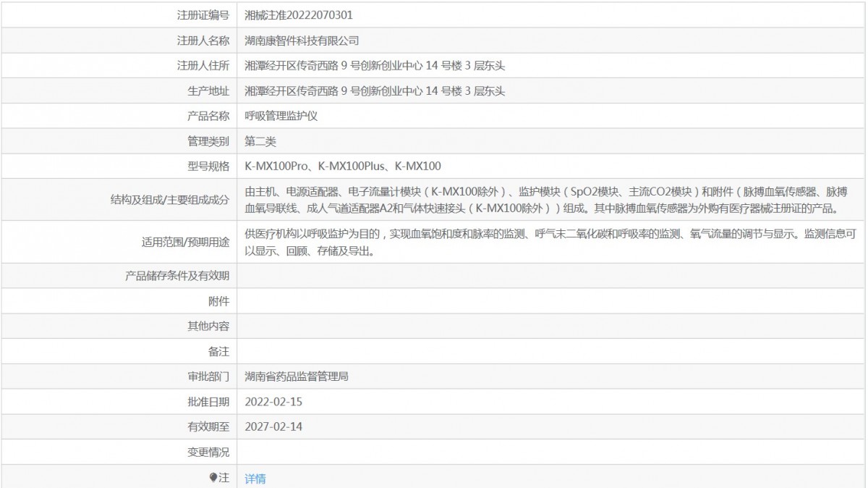Select the structure composition description starting 由主机

(545, 200)
